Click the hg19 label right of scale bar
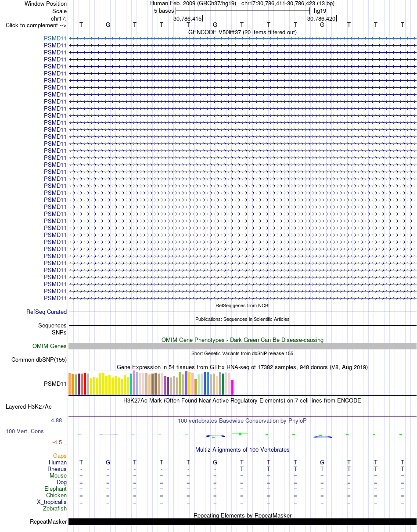This screenshot has width=417, height=532. click(320, 11)
